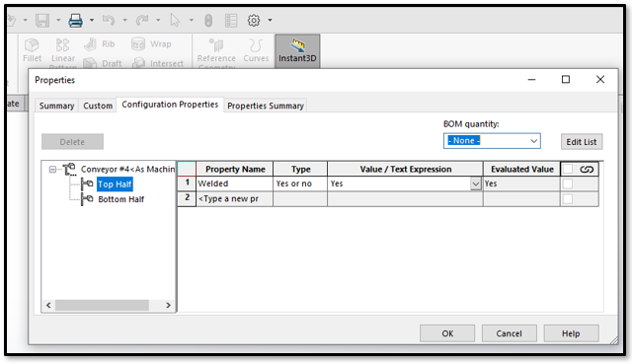632x364 pixels.
Task: Click the Print icon in toolbar
Action: [x=75, y=20]
